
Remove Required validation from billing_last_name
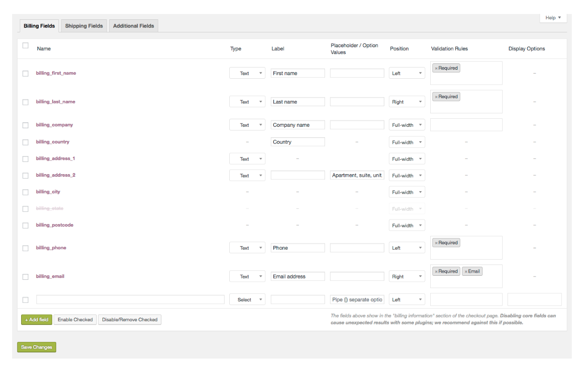(x=436, y=96)
